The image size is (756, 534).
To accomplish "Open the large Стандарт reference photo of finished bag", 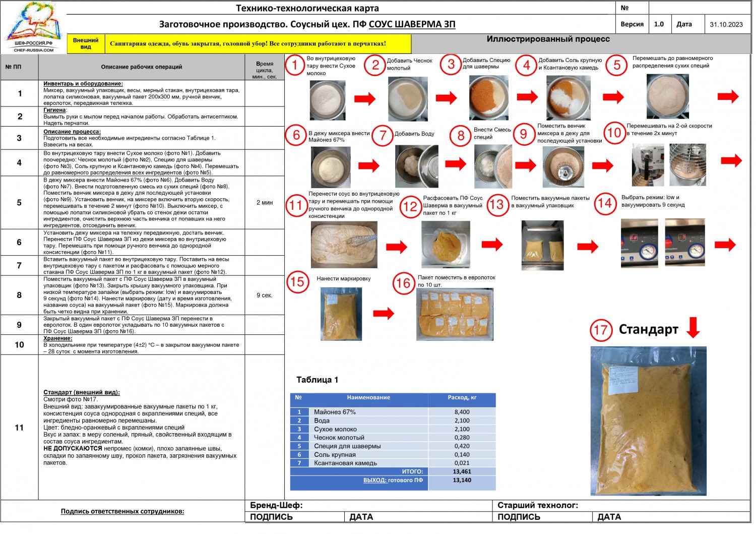I will coord(648,421).
